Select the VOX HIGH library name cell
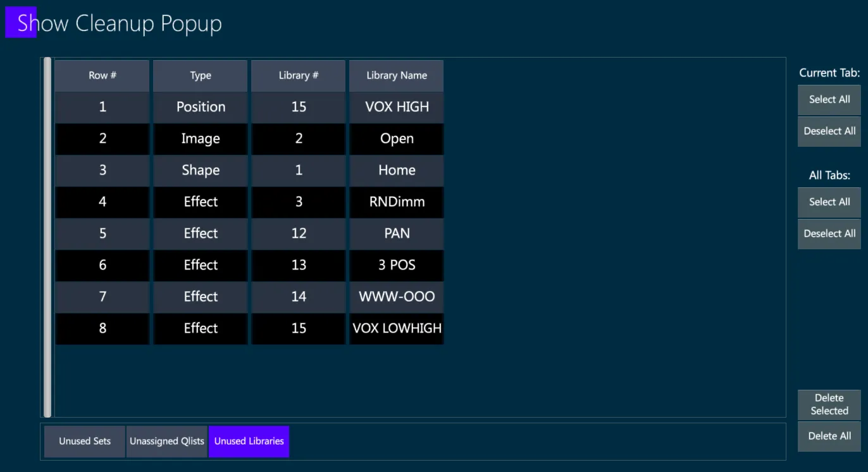 click(x=397, y=107)
